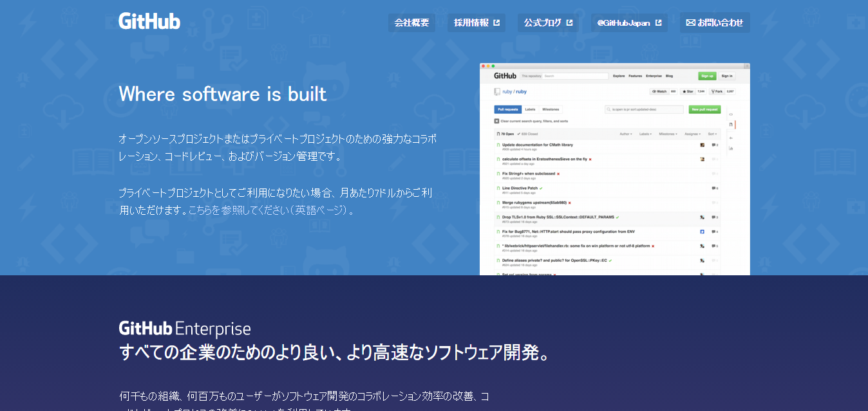Click the clear search query X box
Image resolution: width=868 pixels, height=411 pixels.
496,121
